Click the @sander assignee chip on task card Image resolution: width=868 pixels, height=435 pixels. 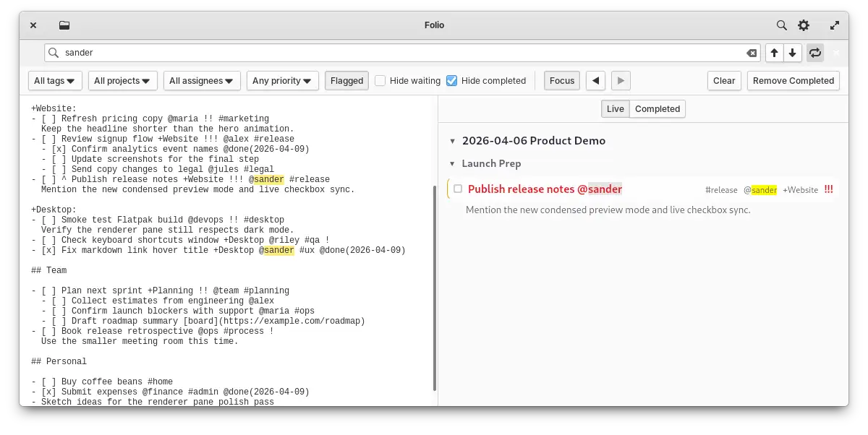coord(760,190)
